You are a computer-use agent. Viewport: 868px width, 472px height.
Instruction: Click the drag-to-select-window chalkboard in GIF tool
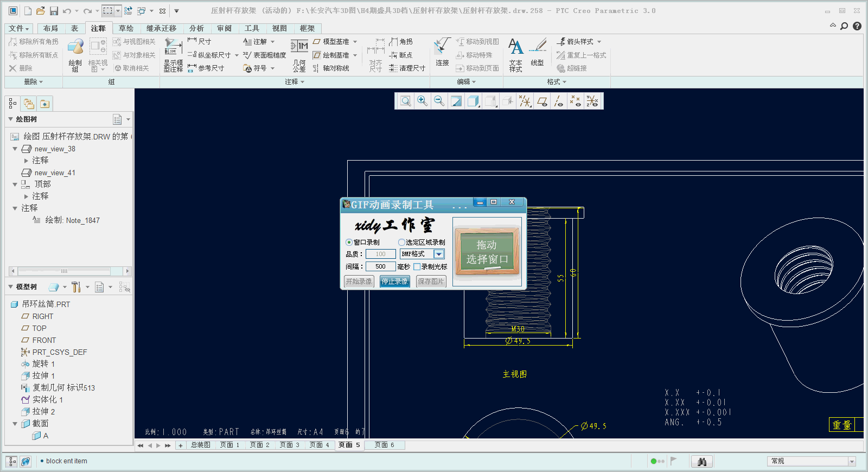coord(487,252)
